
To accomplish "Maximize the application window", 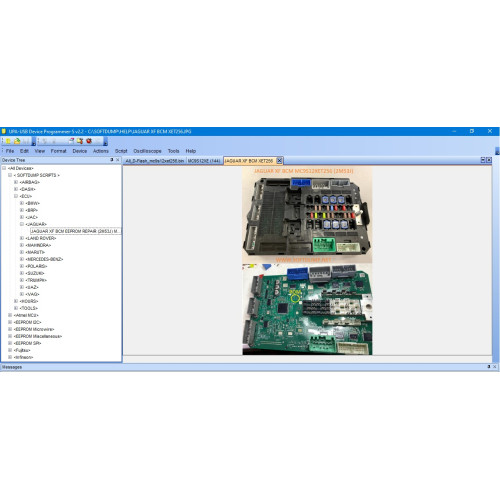I will pyautogui.click(x=472, y=131).
